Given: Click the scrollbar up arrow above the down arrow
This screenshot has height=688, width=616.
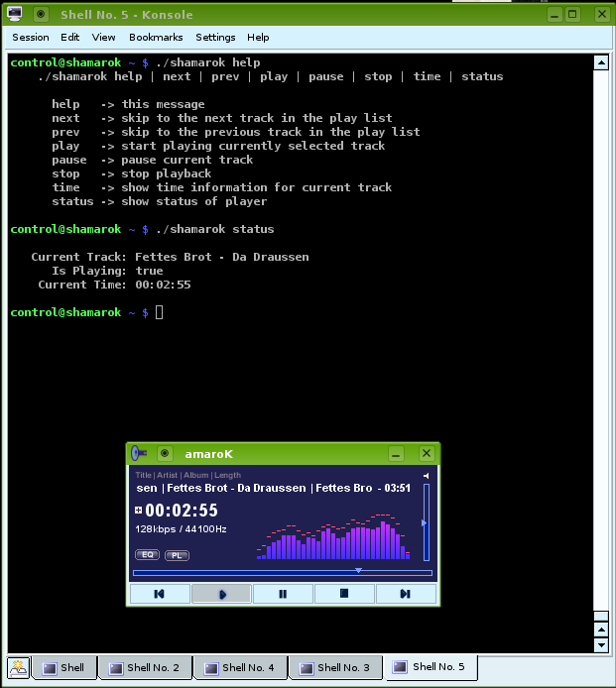Looking at the screenshot, I should coord(601,631).
